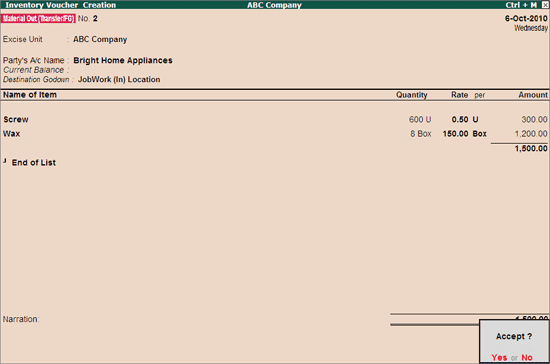550x364 pixels.
Task: Click the Screw amount 300.00
Action: tap(534, 120)
